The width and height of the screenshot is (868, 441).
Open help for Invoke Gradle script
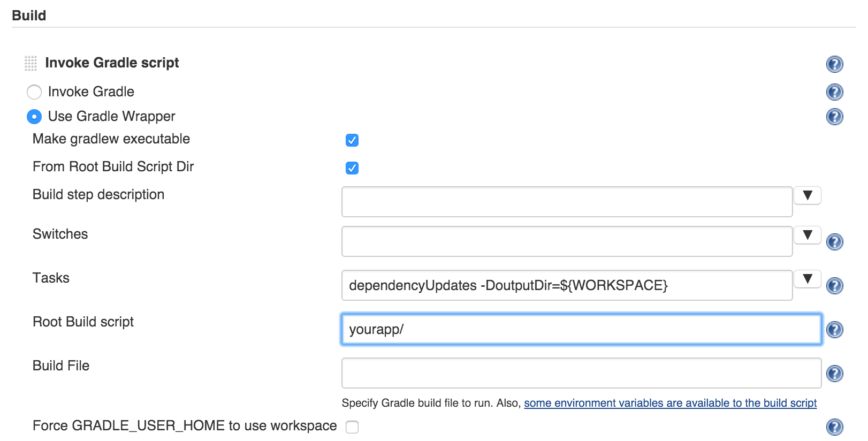point(834,64)
